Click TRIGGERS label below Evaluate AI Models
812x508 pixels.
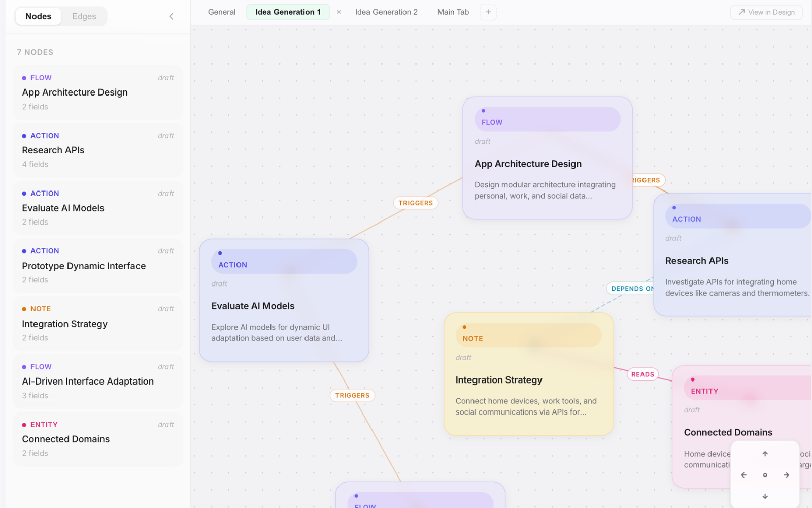click(x=352, y=395)
